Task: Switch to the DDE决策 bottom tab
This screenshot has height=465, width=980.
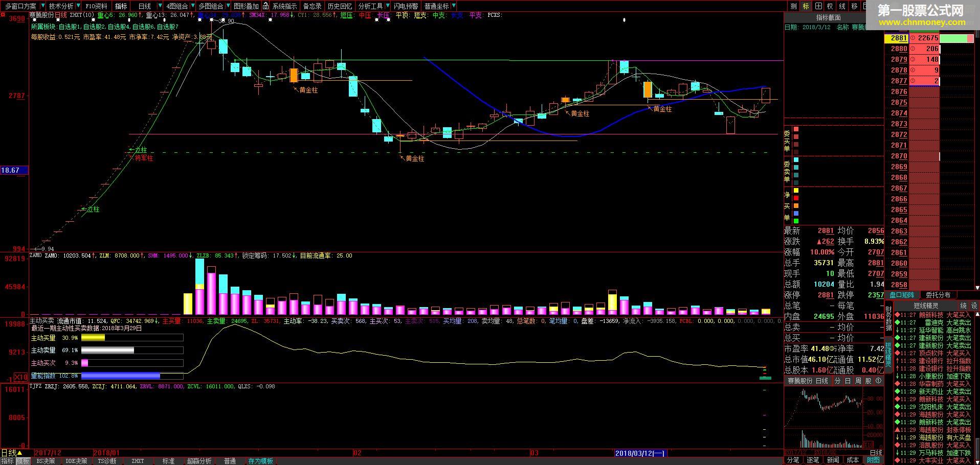Action: (76, 461)
